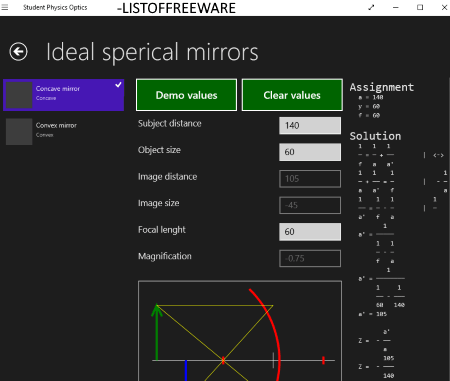Click the Convex mirror thumbnail image
450x381 pixels.
click(19, 132)
